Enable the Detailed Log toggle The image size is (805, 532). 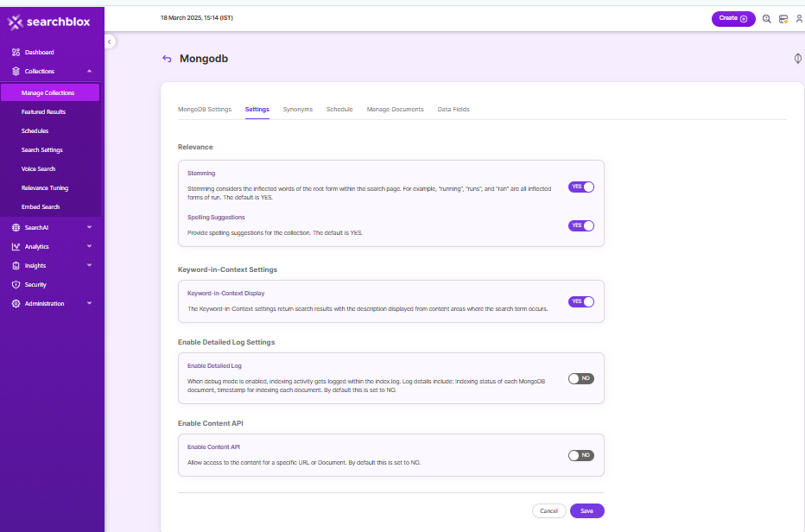click(581, 378)
